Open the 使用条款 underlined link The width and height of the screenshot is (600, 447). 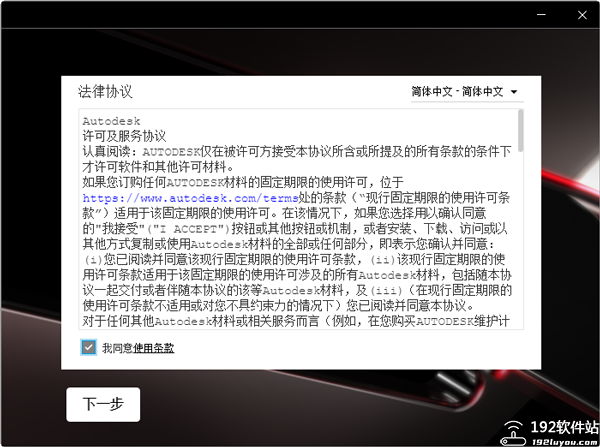(153, 348)
